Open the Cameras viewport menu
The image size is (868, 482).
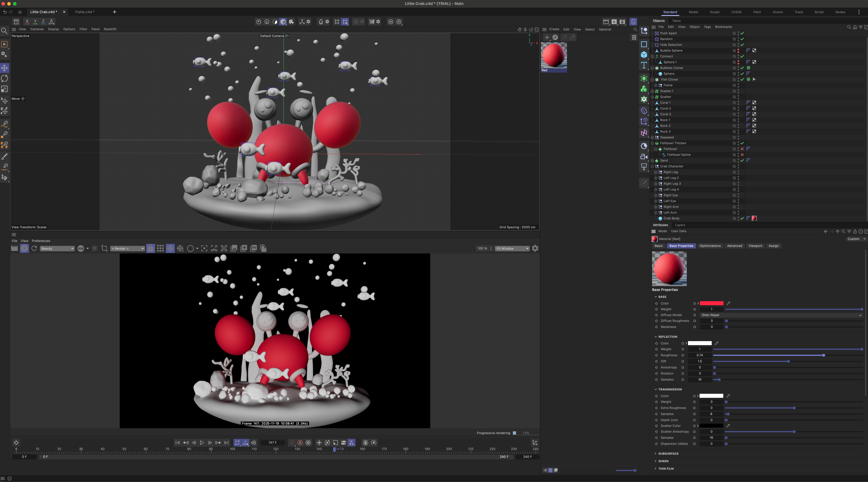tap(37, 29)
